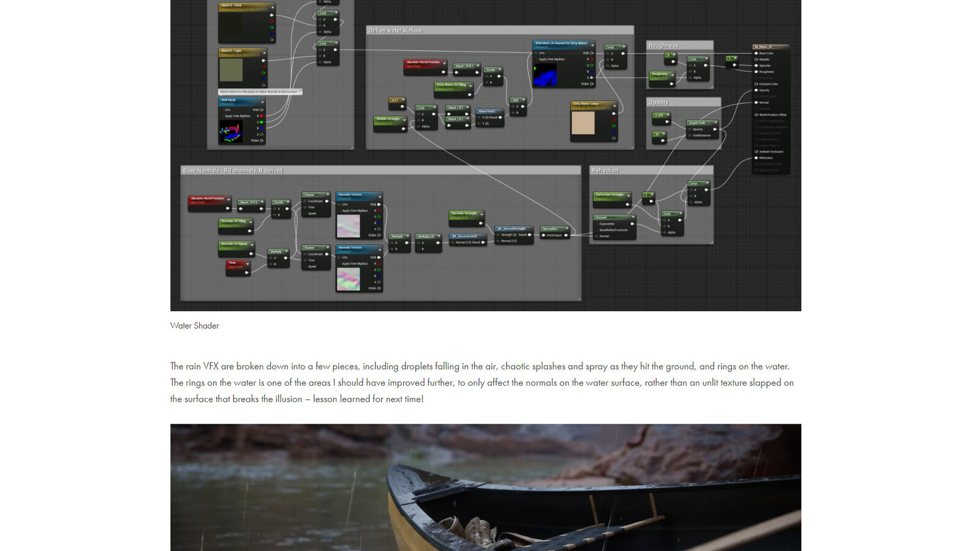
Task: Expand the Depth Fade node dropdown arrow
Action: tap(715, 122)
